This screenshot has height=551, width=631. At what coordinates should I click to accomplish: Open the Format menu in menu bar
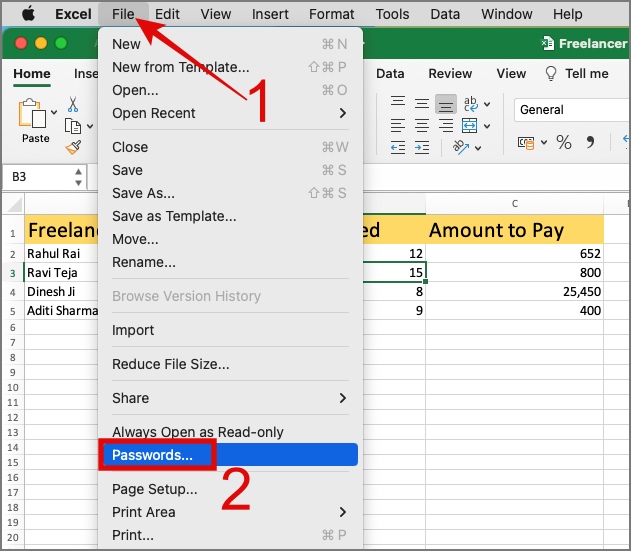[x=331, y=14]
